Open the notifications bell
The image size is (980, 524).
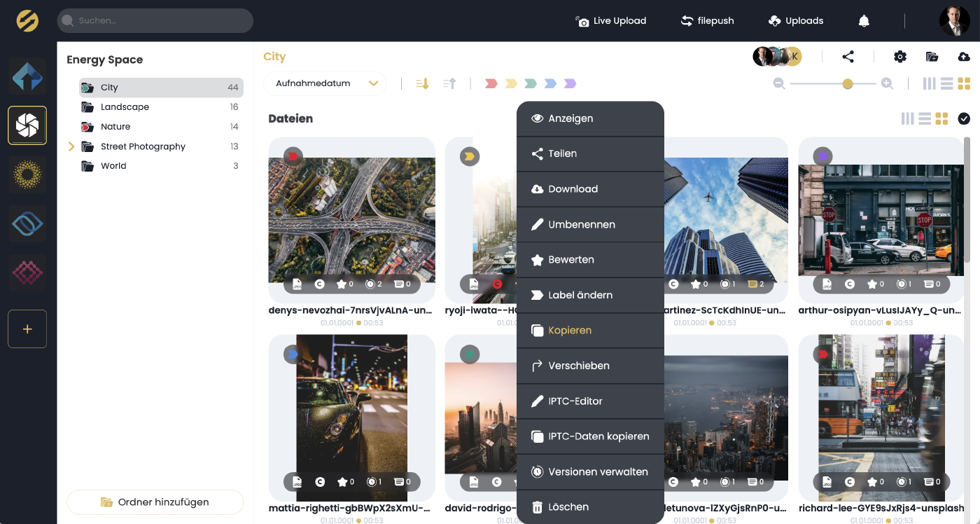pyautogui.click(x=864, y=21)
